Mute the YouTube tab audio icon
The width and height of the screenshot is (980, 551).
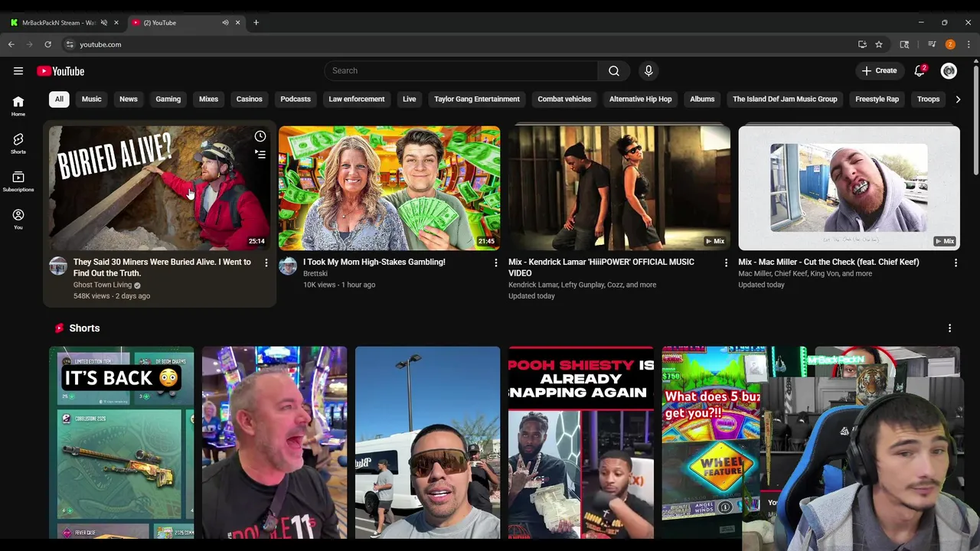(225, 23)
